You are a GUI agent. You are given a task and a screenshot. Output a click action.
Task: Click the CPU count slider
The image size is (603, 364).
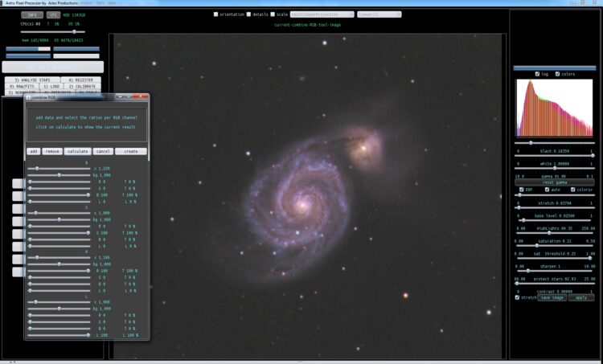tap(53, 32)
